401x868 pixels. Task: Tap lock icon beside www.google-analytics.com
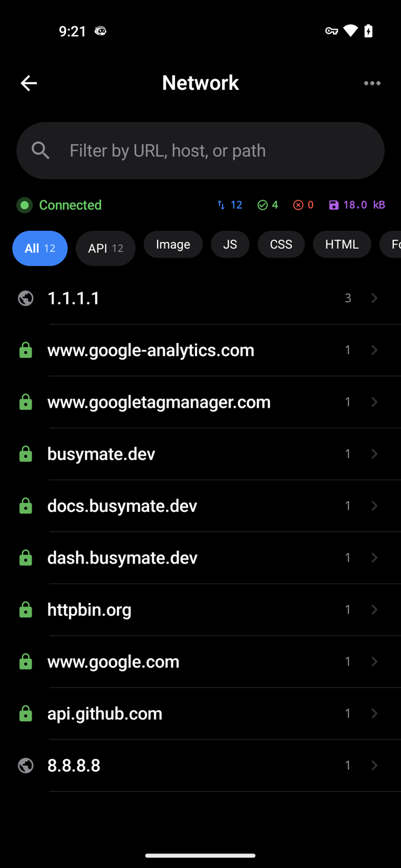[x=26, y=350]
